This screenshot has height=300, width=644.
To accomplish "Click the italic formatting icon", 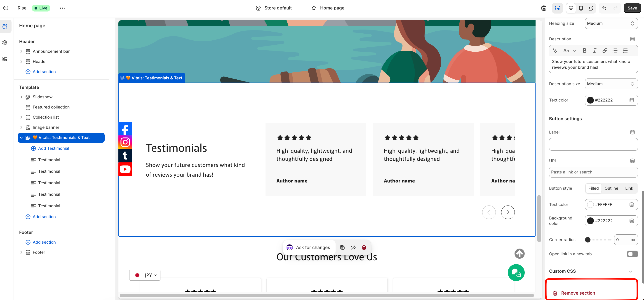I will point(595,51).
